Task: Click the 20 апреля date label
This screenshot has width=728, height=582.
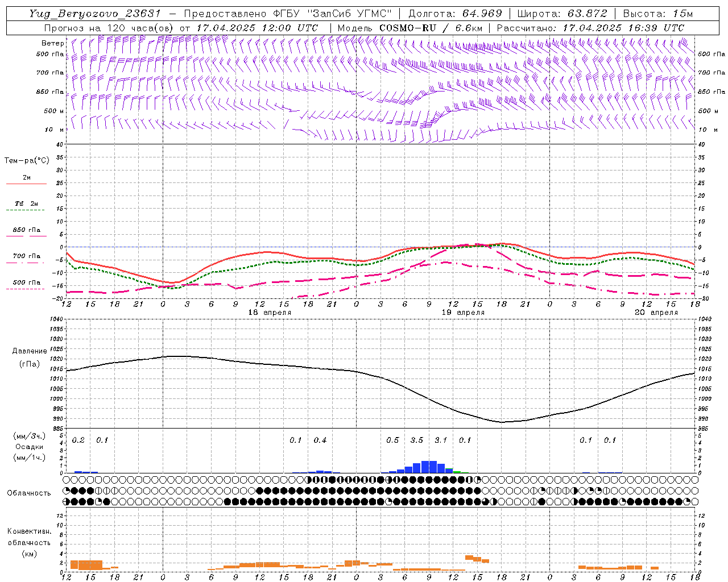Action: [x=657, y=313]
